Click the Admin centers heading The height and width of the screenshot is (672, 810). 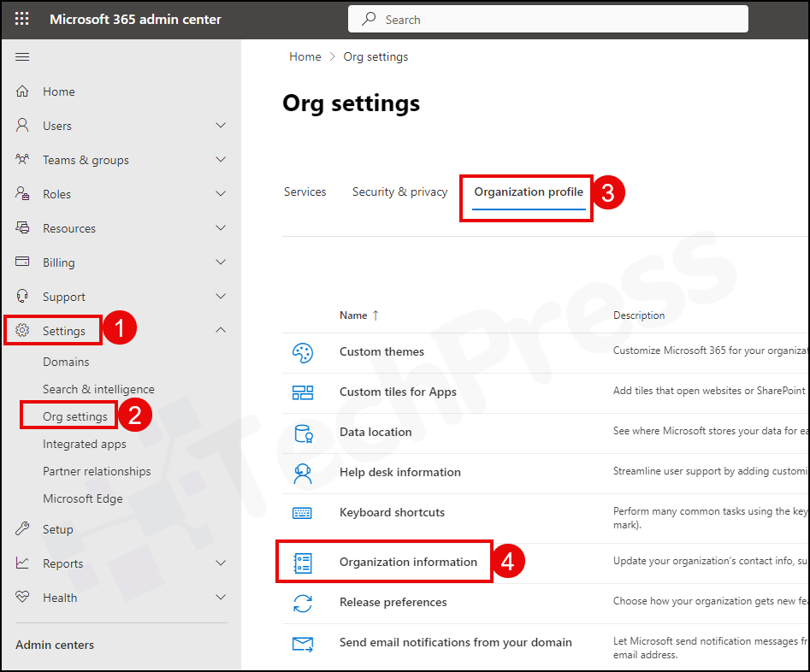55,645
